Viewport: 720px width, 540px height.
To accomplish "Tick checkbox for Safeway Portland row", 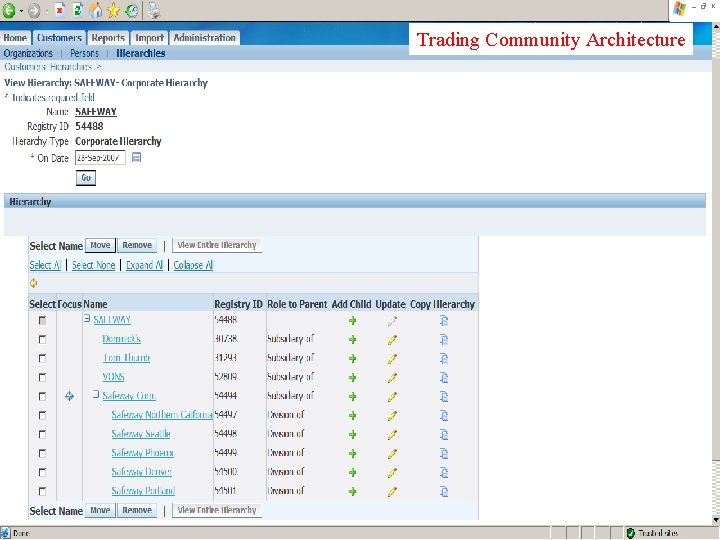I will tap(42, 491).
